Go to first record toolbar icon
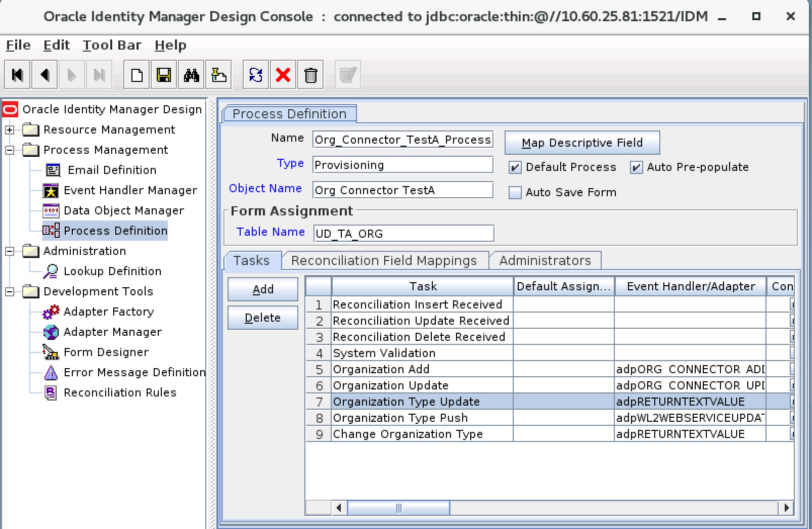Screen dimensions: 812x529 [17, 75]
